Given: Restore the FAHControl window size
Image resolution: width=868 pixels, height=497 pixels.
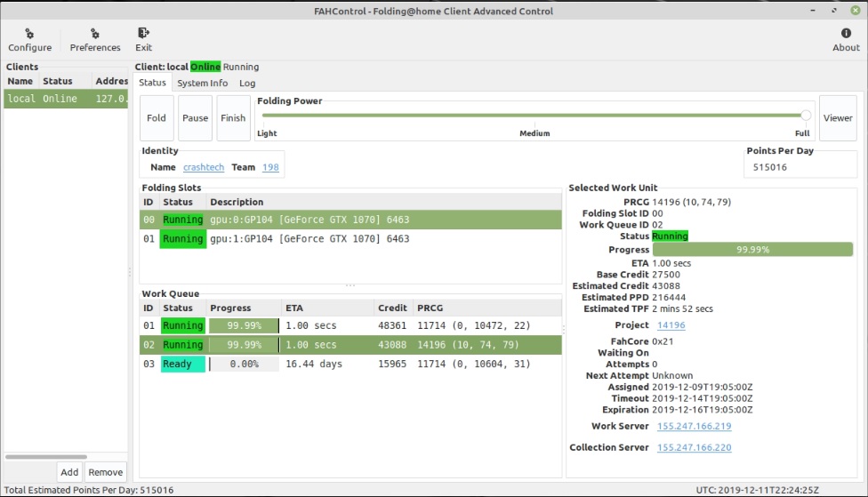Looking at the screenshot, I should click(x=834, y=11).
